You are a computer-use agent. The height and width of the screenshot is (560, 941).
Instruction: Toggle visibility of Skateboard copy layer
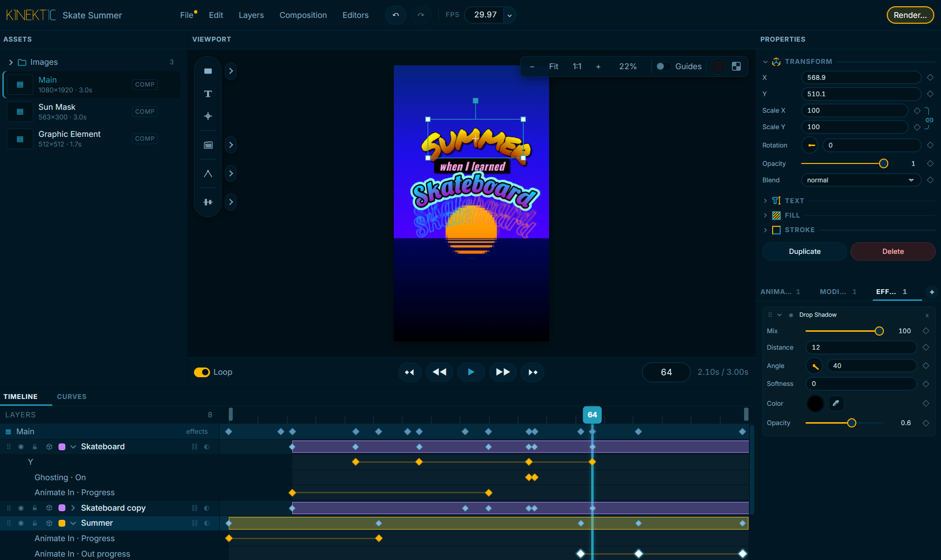click(x=21, y=508)
